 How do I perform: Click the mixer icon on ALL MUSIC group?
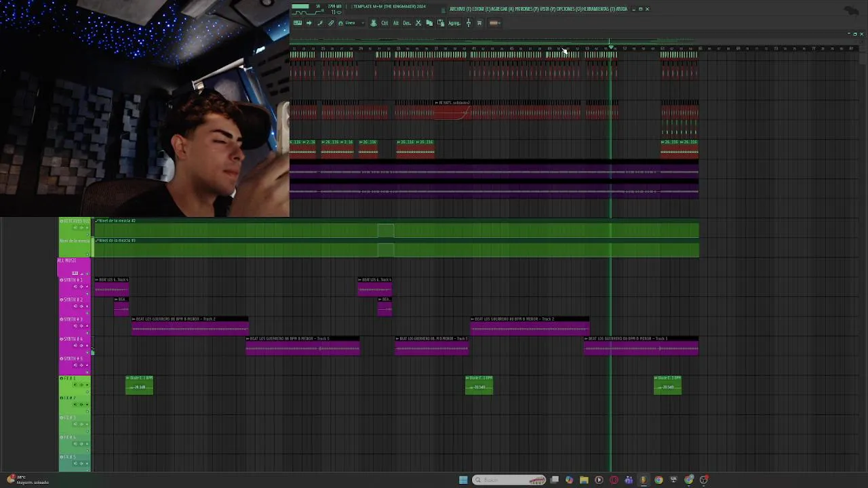(x=75, y=273)
